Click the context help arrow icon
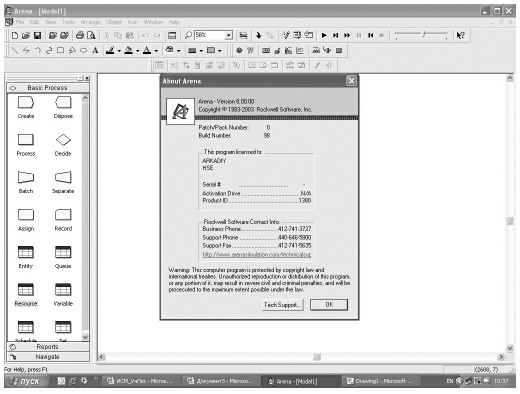 461,35
